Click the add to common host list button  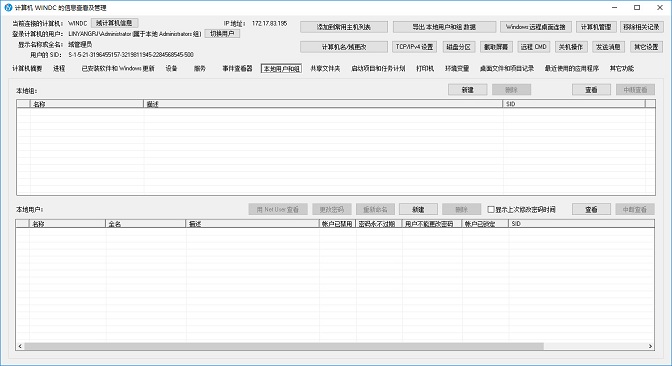(x=344, y=27)
